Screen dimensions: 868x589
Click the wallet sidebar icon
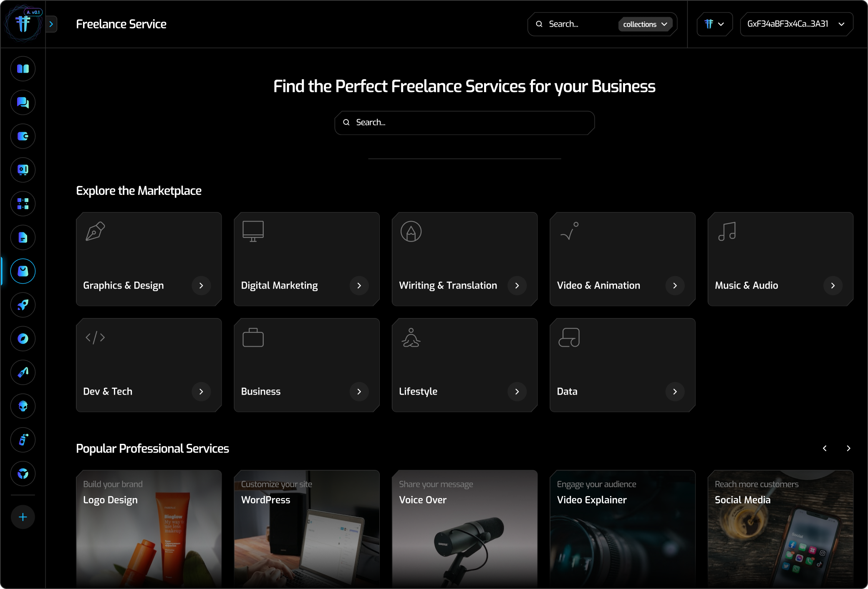coord(23,136)
